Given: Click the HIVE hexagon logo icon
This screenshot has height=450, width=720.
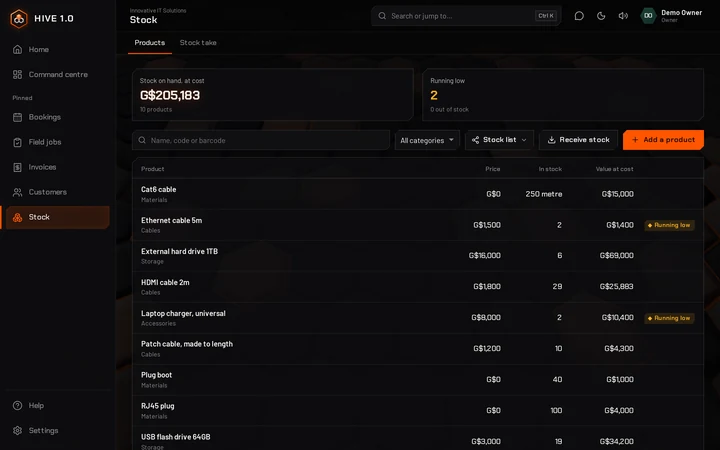Looking at the screenshot, I should pyautogui.click(x=19, y=19).
